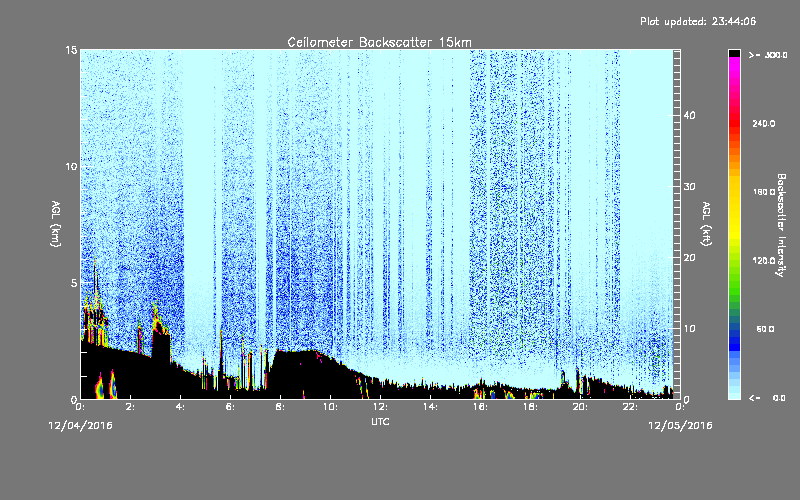800x500 pixels.
Task: Click the 240.0 colorbar value
Action: click(x=764, y=123)
